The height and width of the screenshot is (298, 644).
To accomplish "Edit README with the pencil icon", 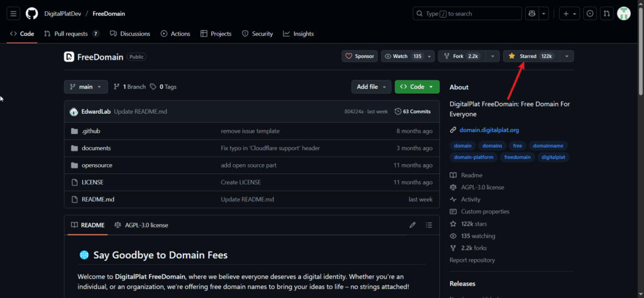I will (413, 225).
